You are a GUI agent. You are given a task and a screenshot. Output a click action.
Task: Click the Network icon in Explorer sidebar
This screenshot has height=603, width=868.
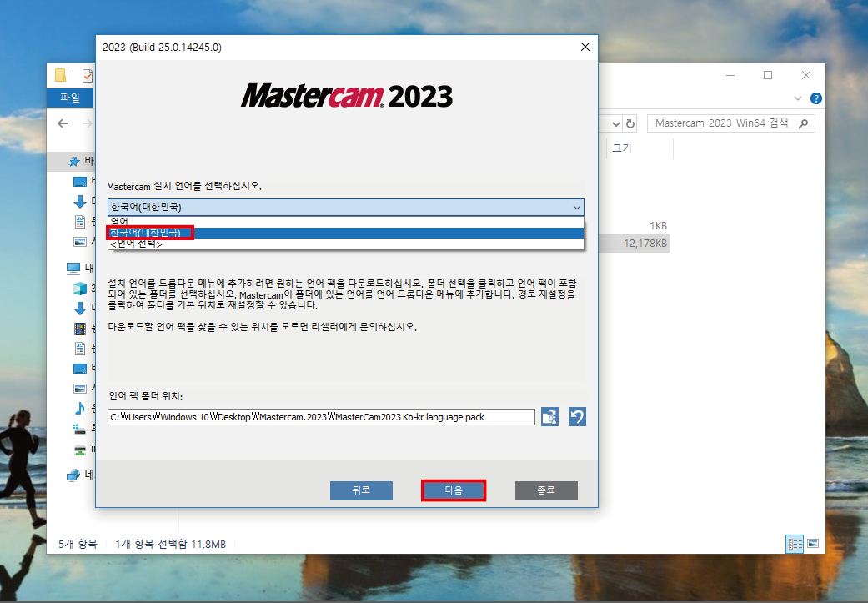point(73,475)
